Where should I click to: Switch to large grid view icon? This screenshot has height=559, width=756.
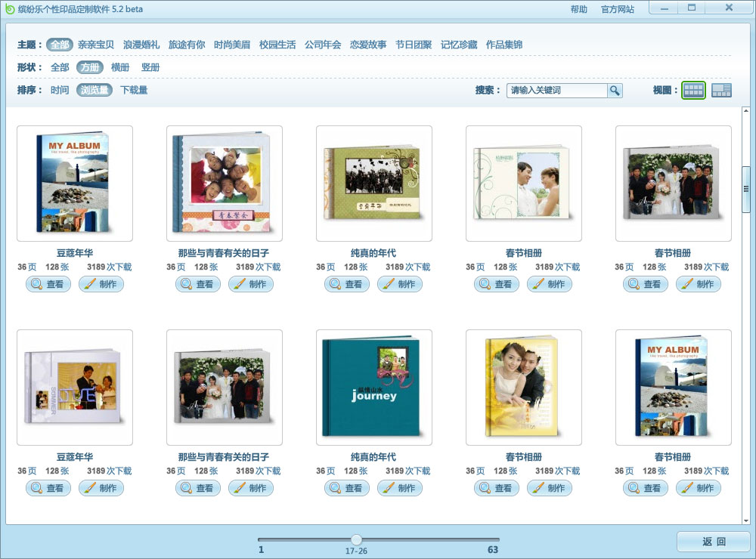click(x=693, y=91)
